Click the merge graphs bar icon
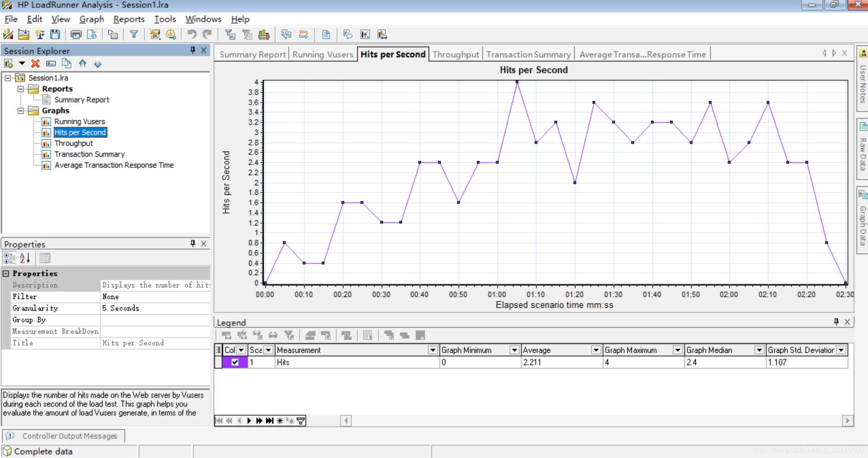The height and width of the screenshot is (458, 868). pyautogui.click(x=264, y=34)
